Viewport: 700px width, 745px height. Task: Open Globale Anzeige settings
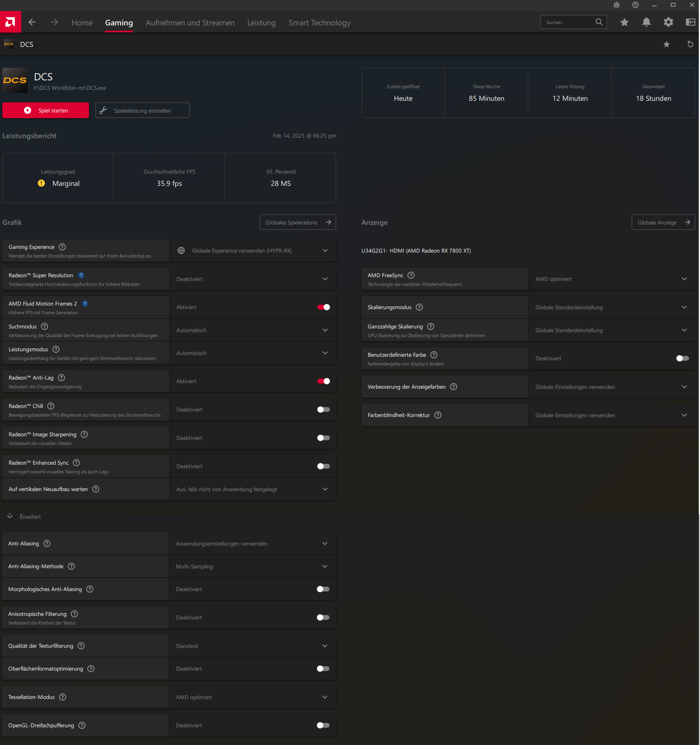point(663,222)
